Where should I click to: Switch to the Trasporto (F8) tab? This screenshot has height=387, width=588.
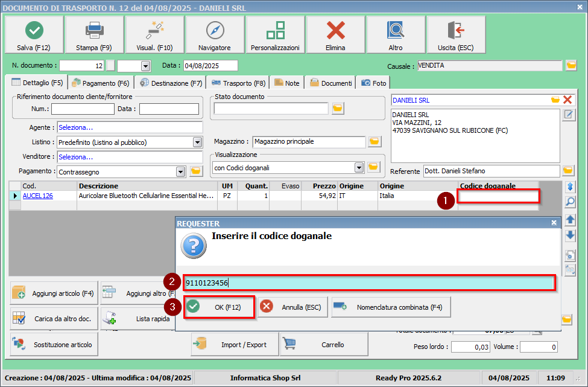[238, 83]
